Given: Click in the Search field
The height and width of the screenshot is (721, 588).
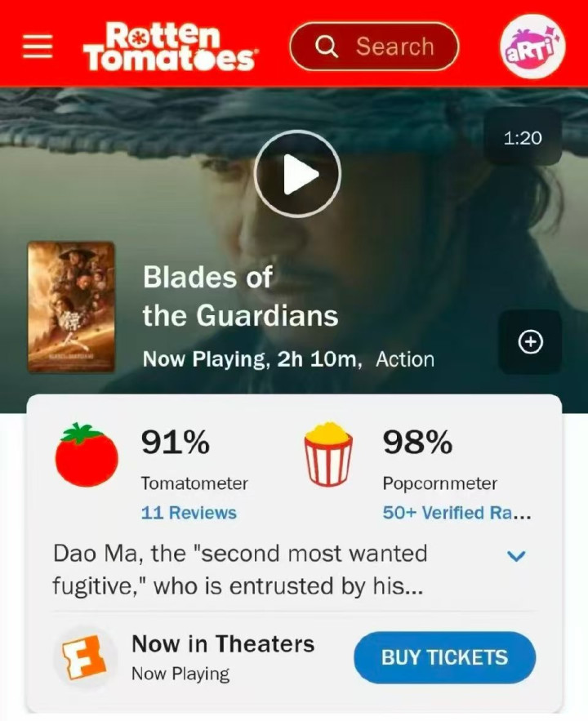Looking at the screenshot, I should (x=374, y=47).
